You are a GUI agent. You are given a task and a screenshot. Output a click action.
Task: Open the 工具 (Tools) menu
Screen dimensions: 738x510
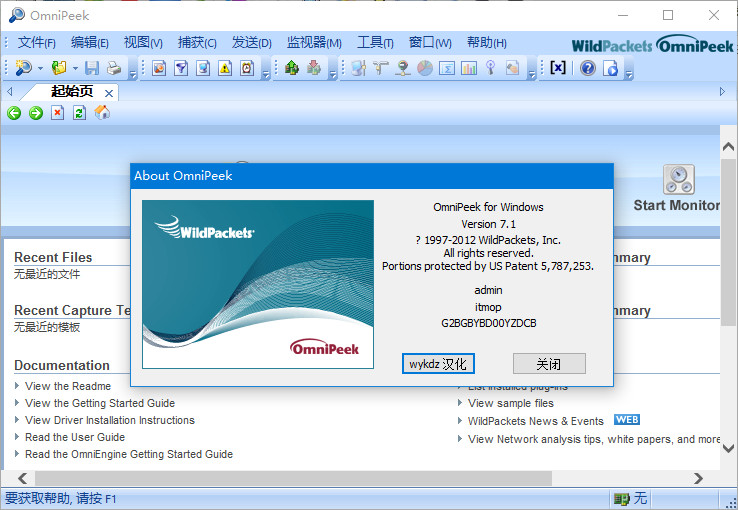[x=375, y=43]
